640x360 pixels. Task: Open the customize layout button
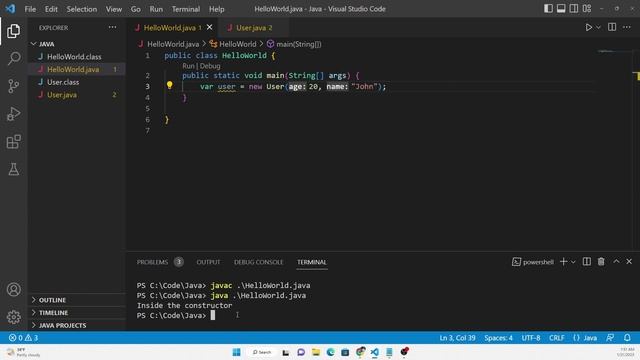pos(587,9)
